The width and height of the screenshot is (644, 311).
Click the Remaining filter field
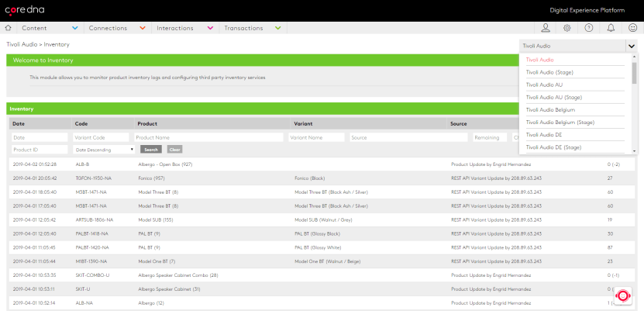[490, 137]
